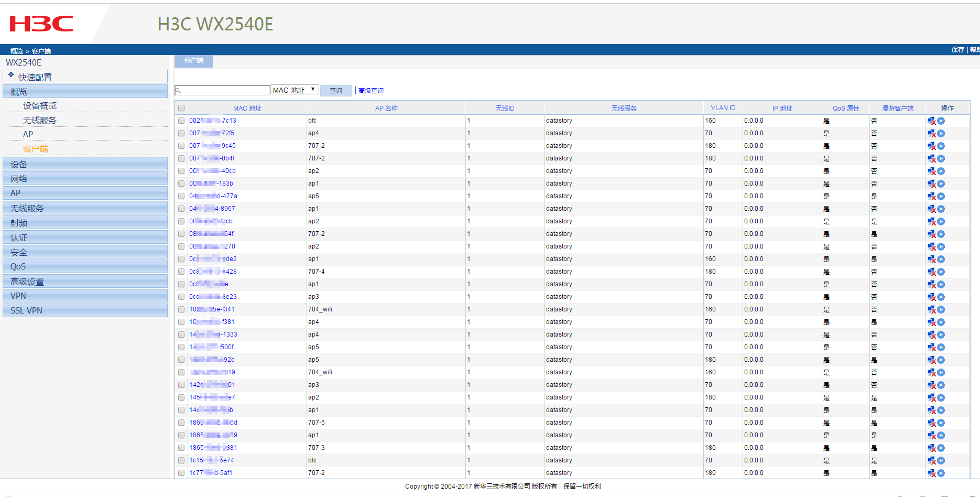Open the MAC 地址 search-type dropdown
Screen dimensions: 980x497
tap(295, 90)
